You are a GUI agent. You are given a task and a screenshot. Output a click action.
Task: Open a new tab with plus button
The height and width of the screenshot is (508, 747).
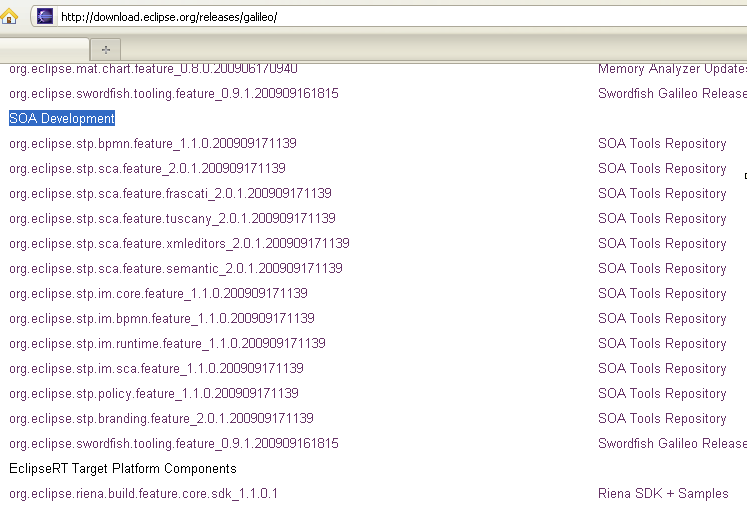(106, 49)
